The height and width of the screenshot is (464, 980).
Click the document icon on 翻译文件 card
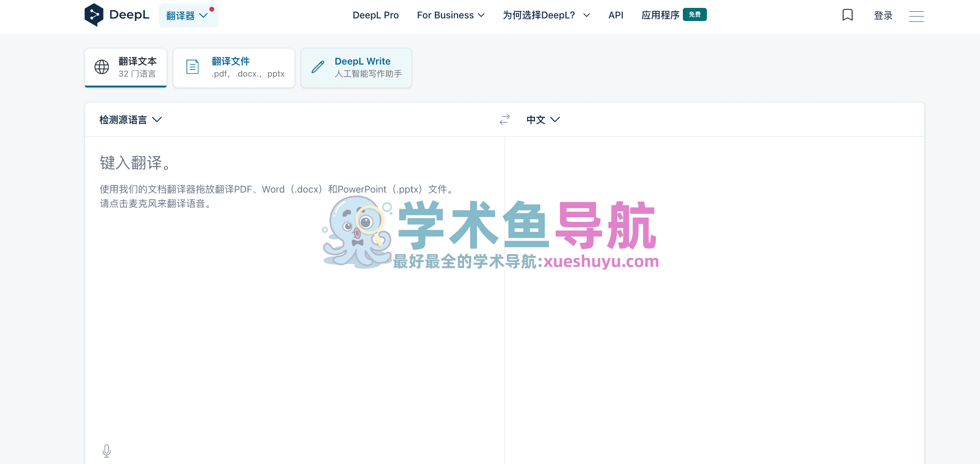coord(192,66)
